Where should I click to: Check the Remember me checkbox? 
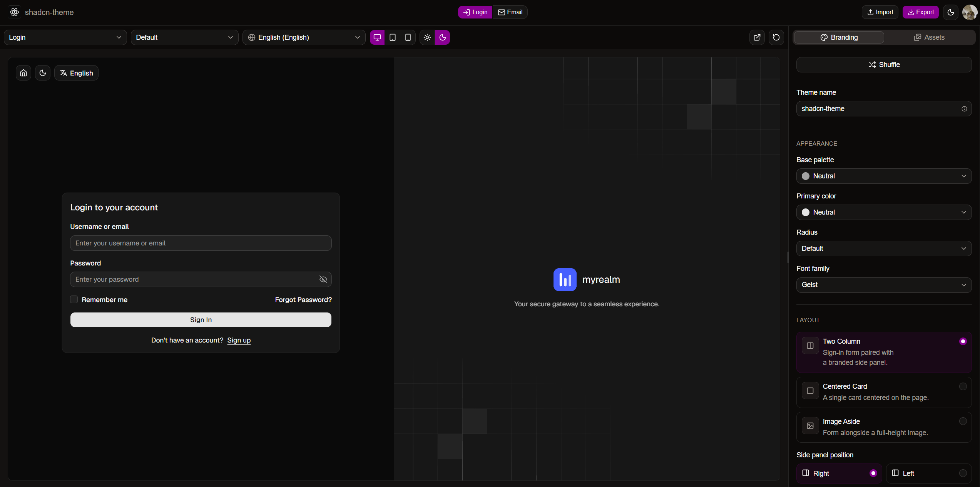(74, 299)
